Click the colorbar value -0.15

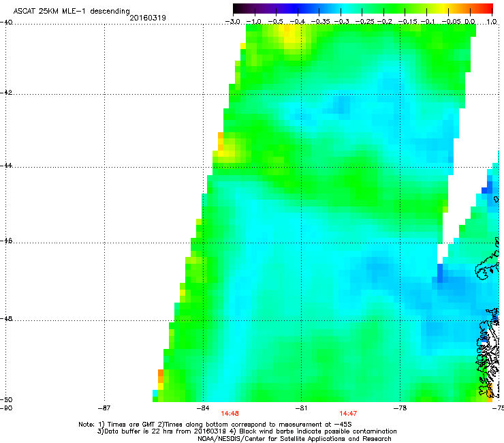pyautogui.click(x=407, y=22)
